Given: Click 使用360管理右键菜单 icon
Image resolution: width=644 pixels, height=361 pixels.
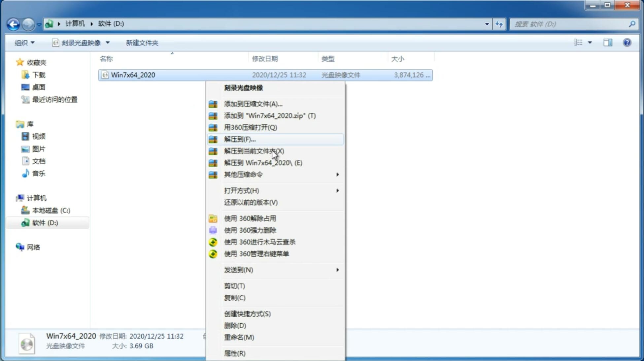Looking at the screenshot, I should pos(212,253).
